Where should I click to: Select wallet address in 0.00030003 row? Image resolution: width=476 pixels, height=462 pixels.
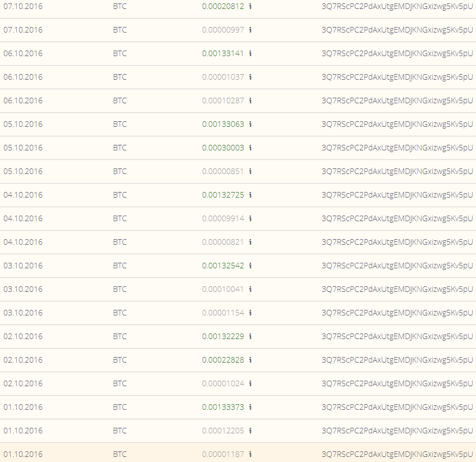click(397, 148)
